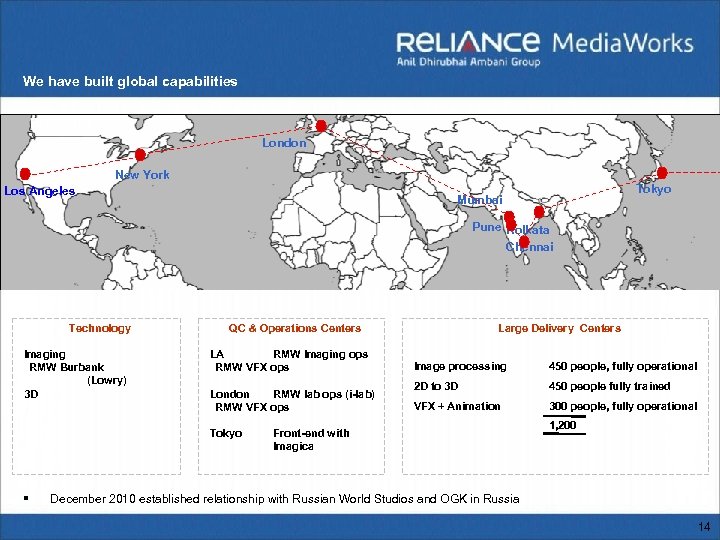Click 'Anil Dhirubhai Ambani Group' tagline

point(468,62)
